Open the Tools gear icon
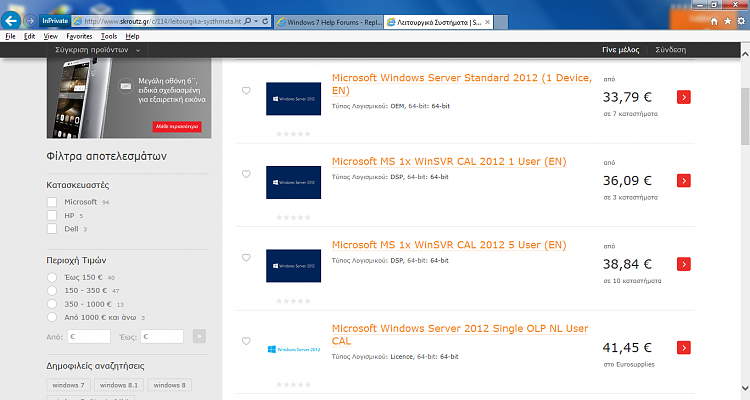The height and width of the screenshot is (400, 750). [741, 22]
